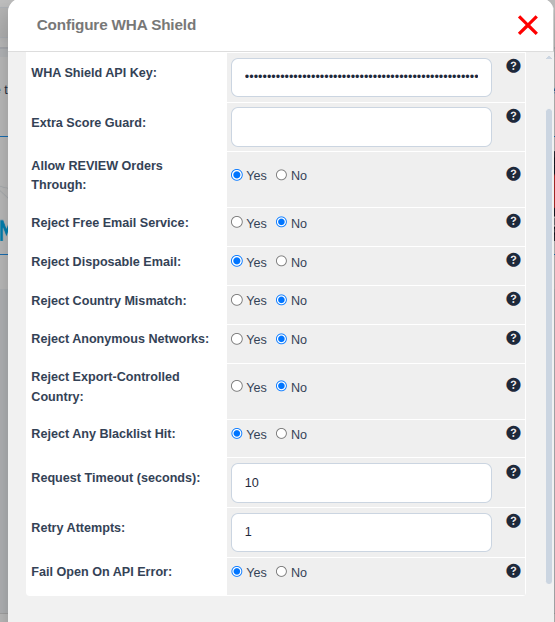Select No for Reject Any Blacklist Hit
Screen dimensions: 555x622
(x=281, y=434)
